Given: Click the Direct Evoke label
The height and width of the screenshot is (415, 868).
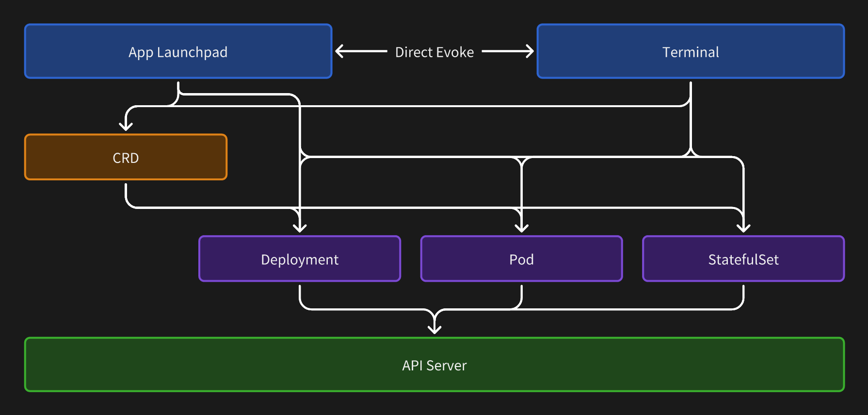Looking at the screenshot, I should pyautogui.click(x=434, y=52).
